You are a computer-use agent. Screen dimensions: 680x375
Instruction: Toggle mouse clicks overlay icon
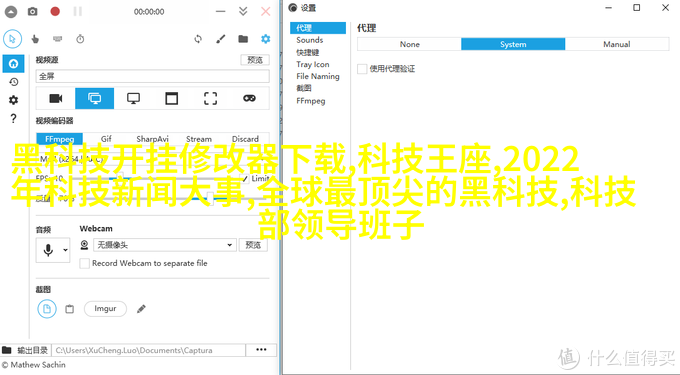pyautogui.click(x=35, y=39)
